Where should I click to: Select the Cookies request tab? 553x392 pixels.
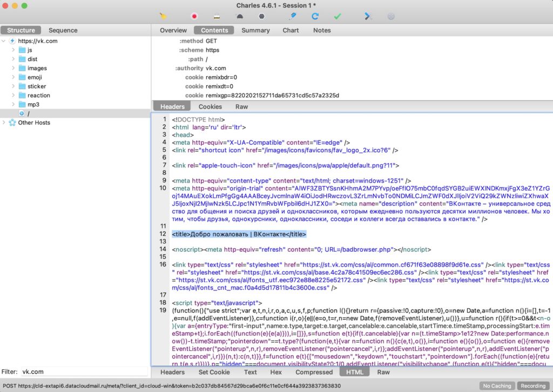pyautogui.click(x=210, y=106)
